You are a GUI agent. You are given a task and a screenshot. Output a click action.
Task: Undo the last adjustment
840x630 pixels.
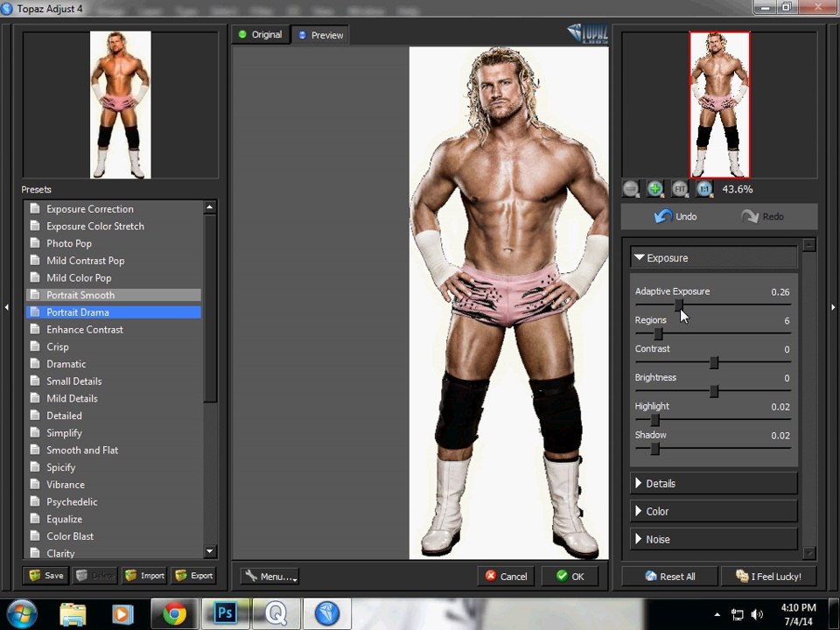(x=675, y=216)
